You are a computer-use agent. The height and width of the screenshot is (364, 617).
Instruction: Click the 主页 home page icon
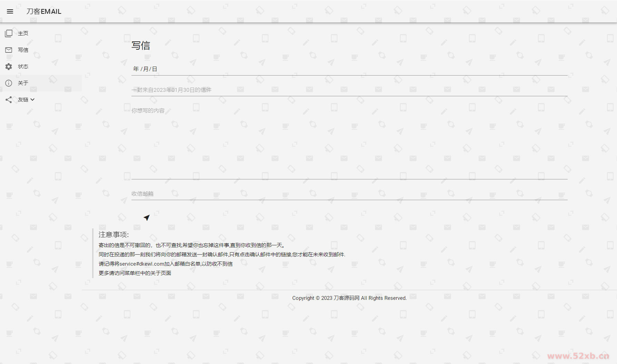coord(9,33)
